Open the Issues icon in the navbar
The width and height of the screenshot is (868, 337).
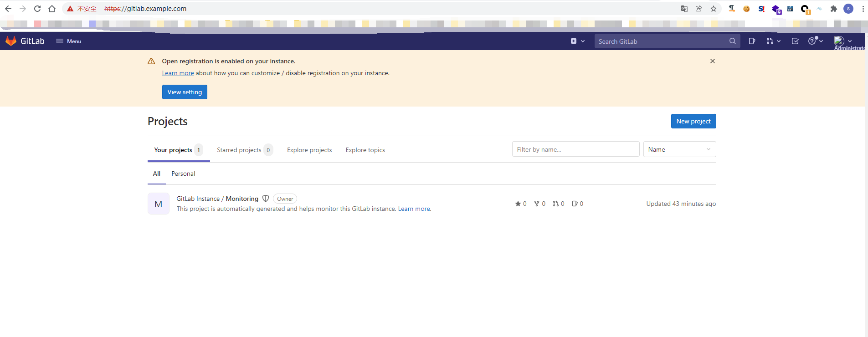[x=752, y=41]
